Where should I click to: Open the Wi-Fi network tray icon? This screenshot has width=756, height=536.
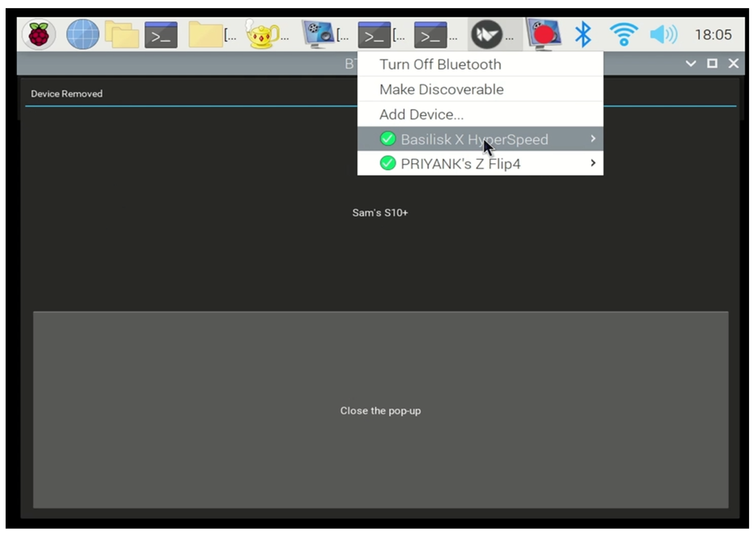point(624,34)
